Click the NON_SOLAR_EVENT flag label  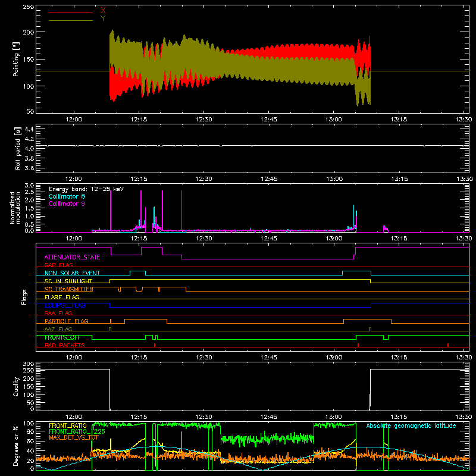(x=72, y=273)
